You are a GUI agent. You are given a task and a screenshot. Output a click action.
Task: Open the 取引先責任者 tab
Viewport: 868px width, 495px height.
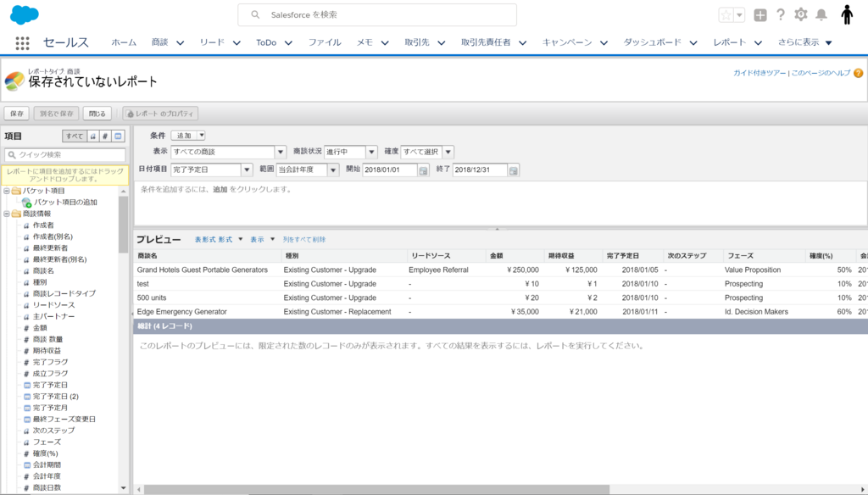pos(486,42)
